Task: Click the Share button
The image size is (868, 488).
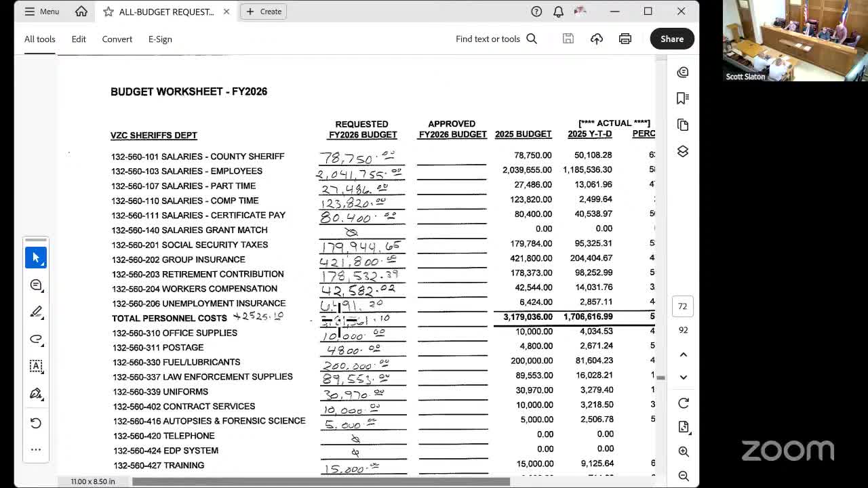Action: (x=672, y=39)
